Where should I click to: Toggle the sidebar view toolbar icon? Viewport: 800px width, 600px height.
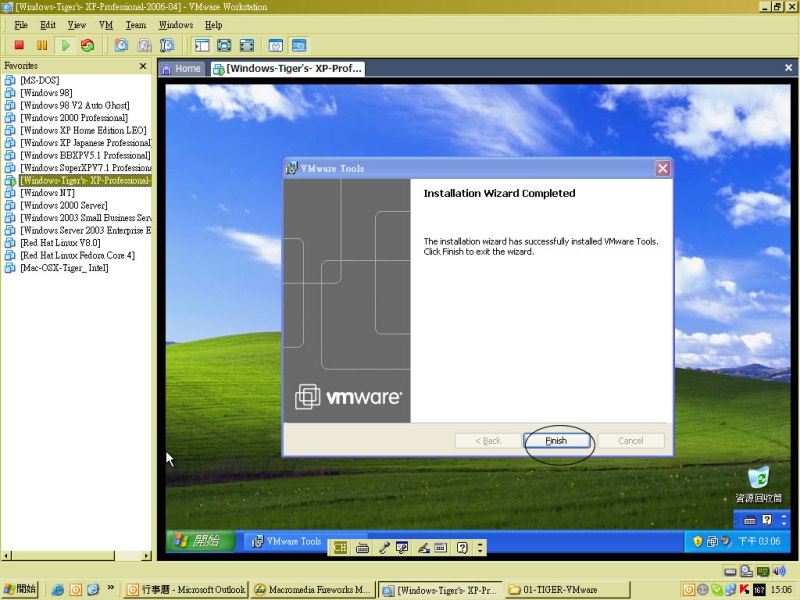pos(202,45)
